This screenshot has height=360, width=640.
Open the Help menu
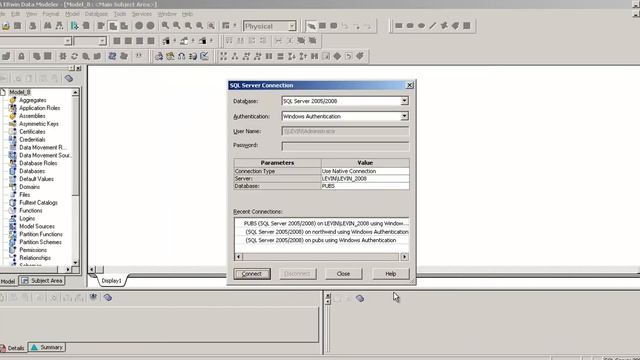coord(187,14)
